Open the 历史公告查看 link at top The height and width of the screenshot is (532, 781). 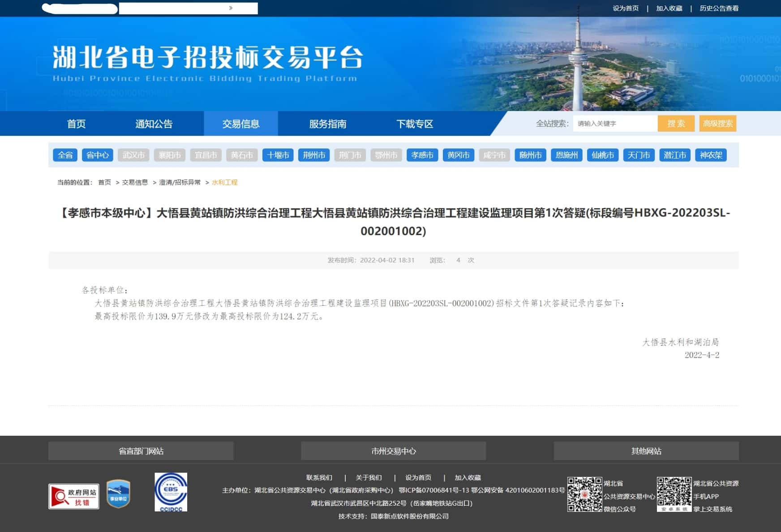719,9
